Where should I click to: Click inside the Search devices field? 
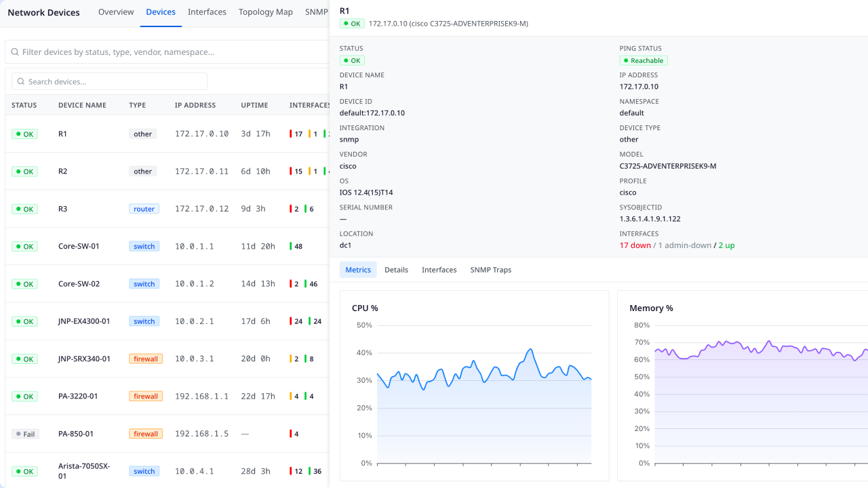(115, 81)
